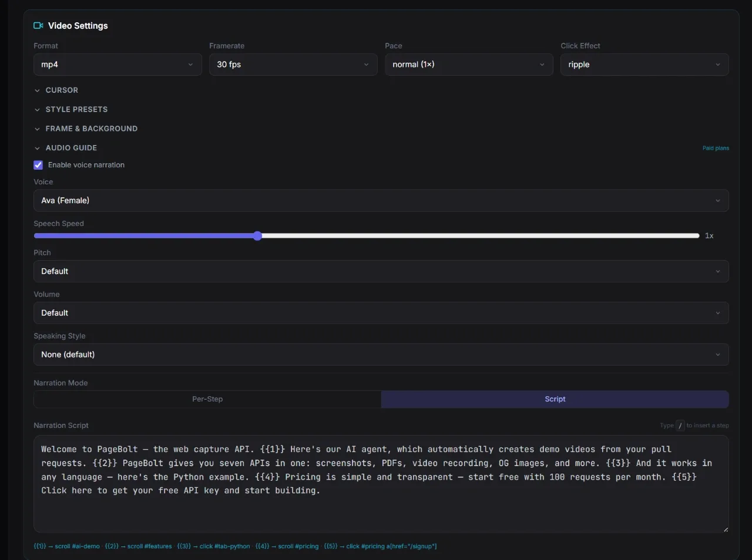Expand the STYLE PRESETS section
752x560 pixels.
point(71,110)
